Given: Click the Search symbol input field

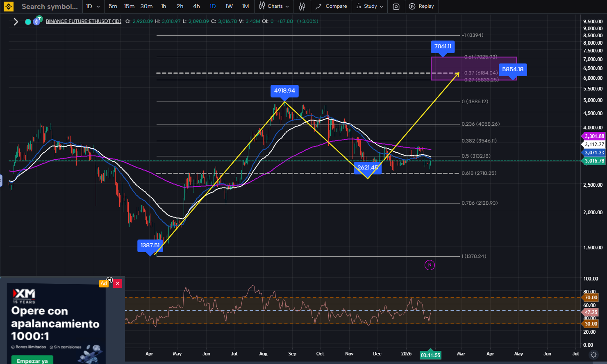Looking at the screenshot, I should pyautogui.click(x=49, y=7).
